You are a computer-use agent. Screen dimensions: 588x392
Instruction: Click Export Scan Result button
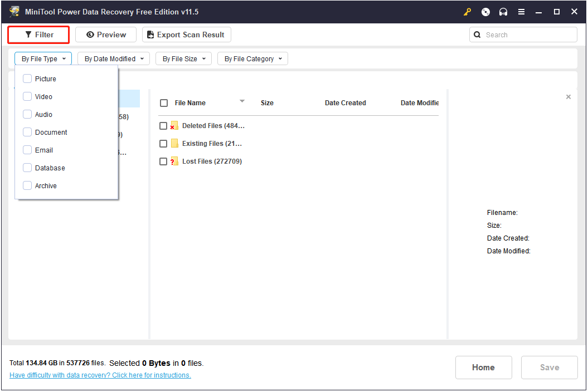[x=186, y=35]
